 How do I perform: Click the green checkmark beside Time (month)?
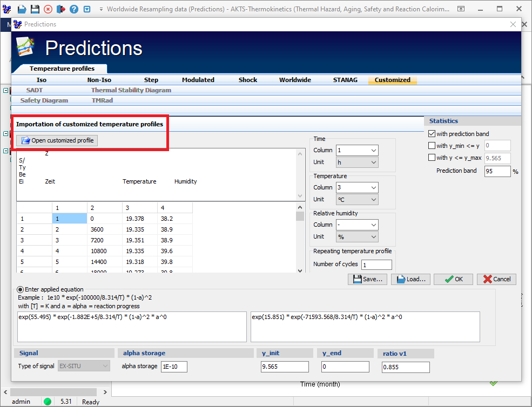tap(493, 383)
